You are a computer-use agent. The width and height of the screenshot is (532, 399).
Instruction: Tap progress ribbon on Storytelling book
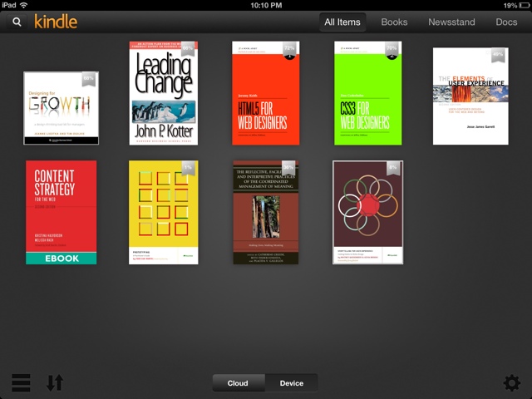(393, 168)
